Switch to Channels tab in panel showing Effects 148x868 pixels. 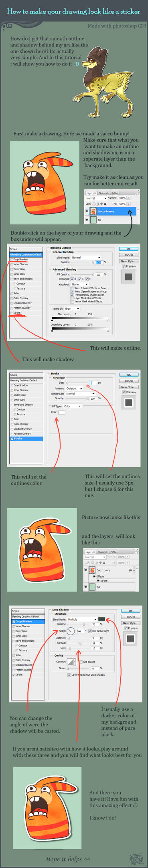tap(103, 552)
